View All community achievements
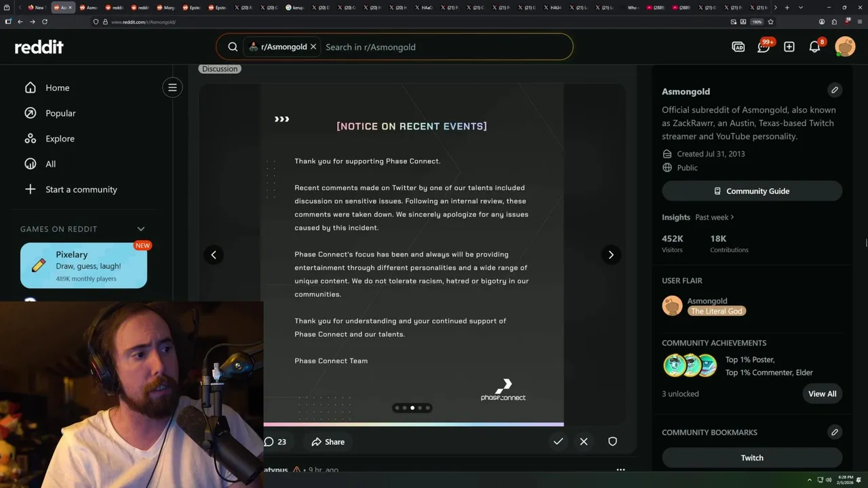Viewport: 868px width, 488px height. tap(822, 394)
